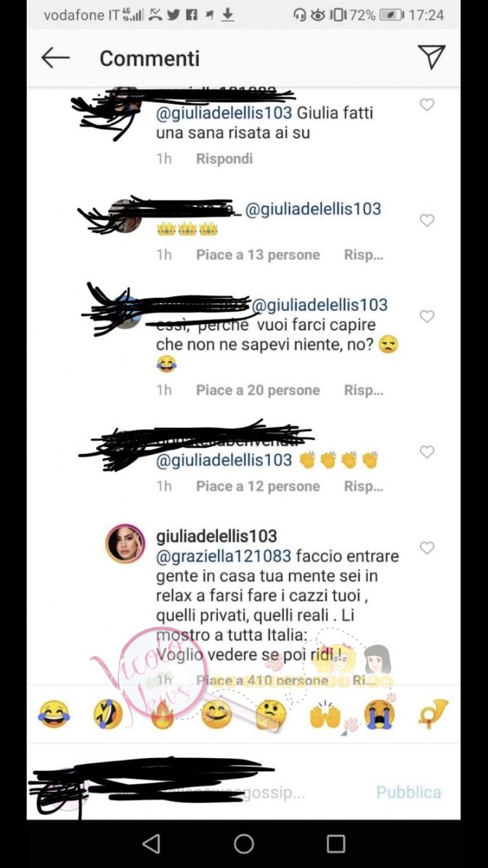Like the comment with three crown emojis

(427, 220)
